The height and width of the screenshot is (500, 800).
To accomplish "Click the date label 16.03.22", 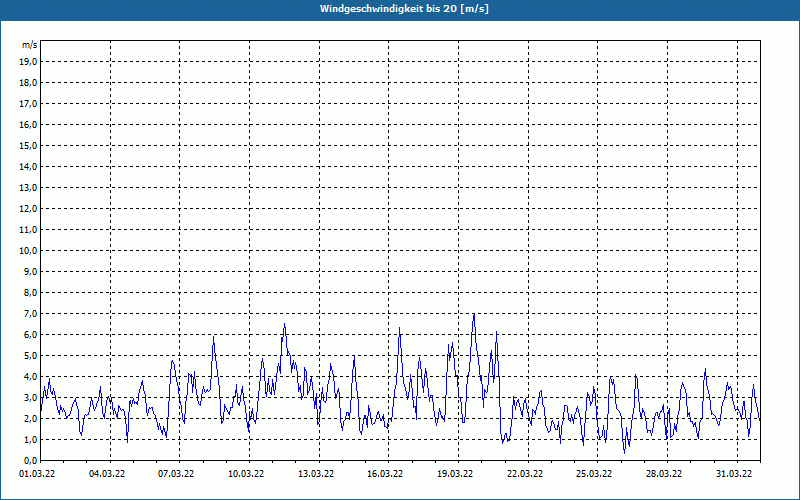I will click(385, 473).
